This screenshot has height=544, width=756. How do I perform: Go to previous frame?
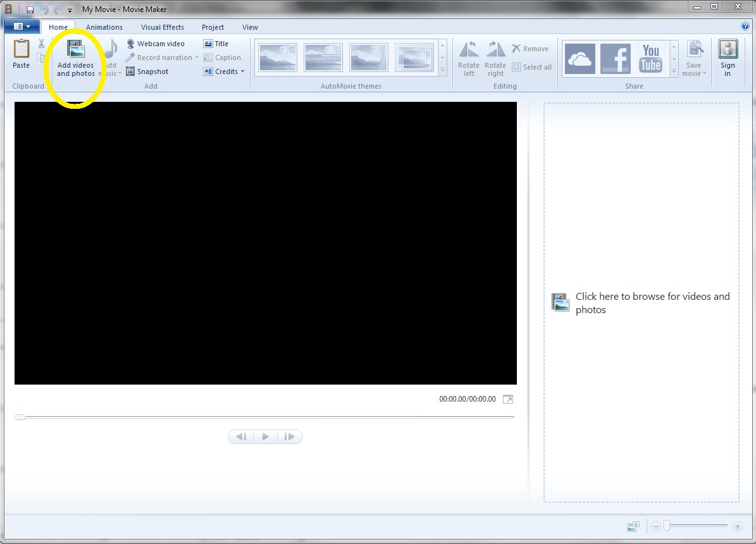241,436
